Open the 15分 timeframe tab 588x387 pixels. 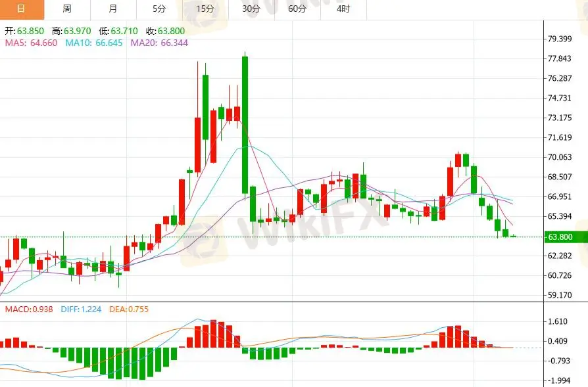205,9
